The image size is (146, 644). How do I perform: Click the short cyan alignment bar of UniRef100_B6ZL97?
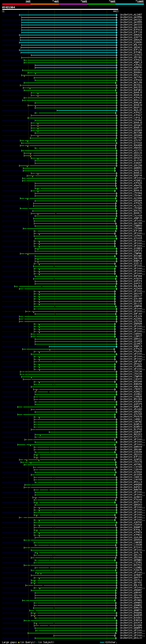click(87, 110)
